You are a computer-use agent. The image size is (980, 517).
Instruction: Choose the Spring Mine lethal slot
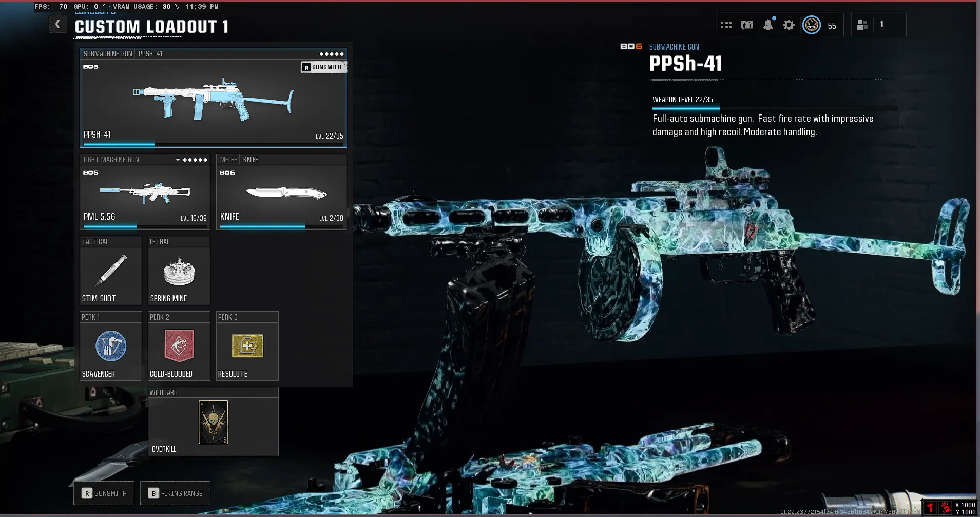[179, 271]
